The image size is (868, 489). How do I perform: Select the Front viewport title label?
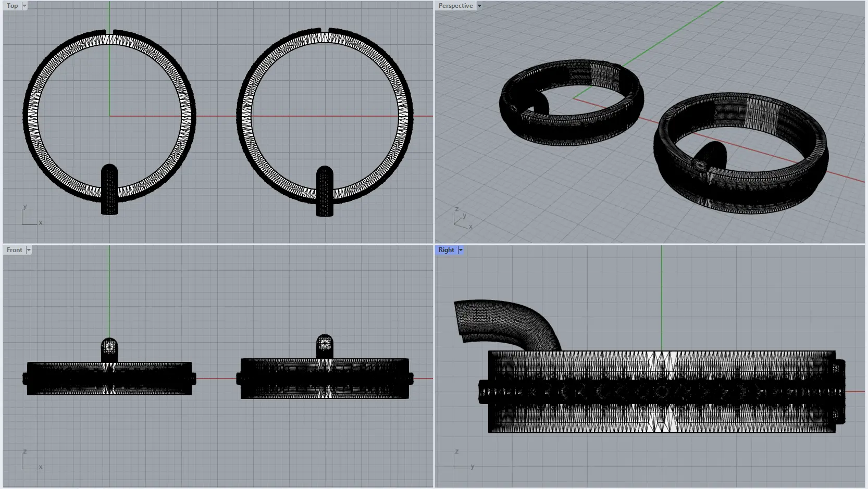(14, 250)
